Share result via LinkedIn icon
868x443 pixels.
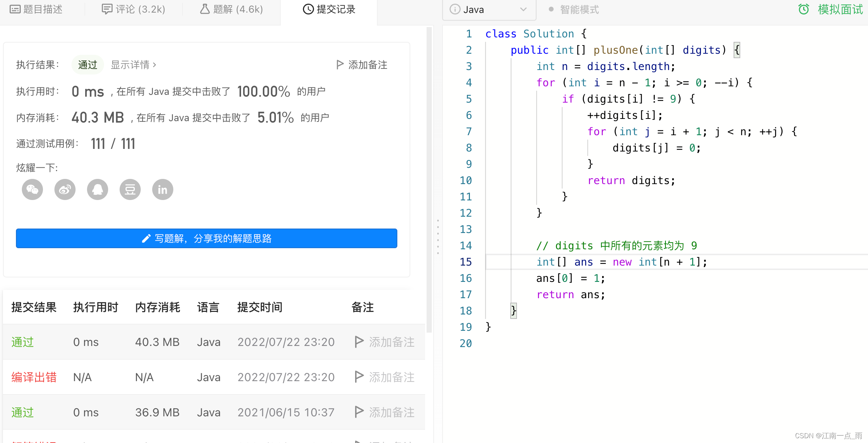click(163, 190)
